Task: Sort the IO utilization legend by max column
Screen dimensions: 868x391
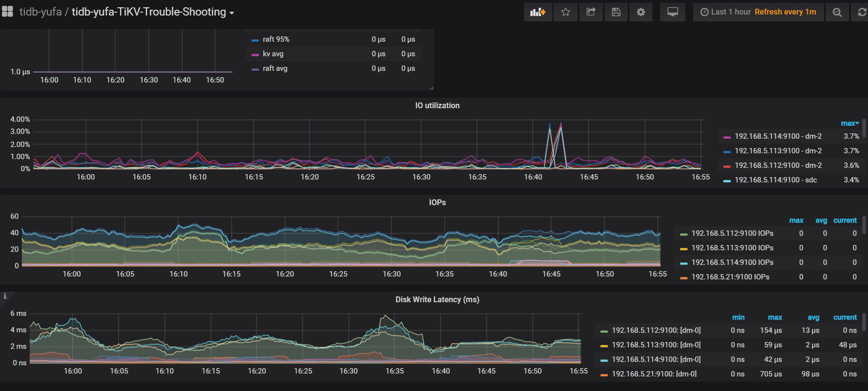Action: (849, 123)
